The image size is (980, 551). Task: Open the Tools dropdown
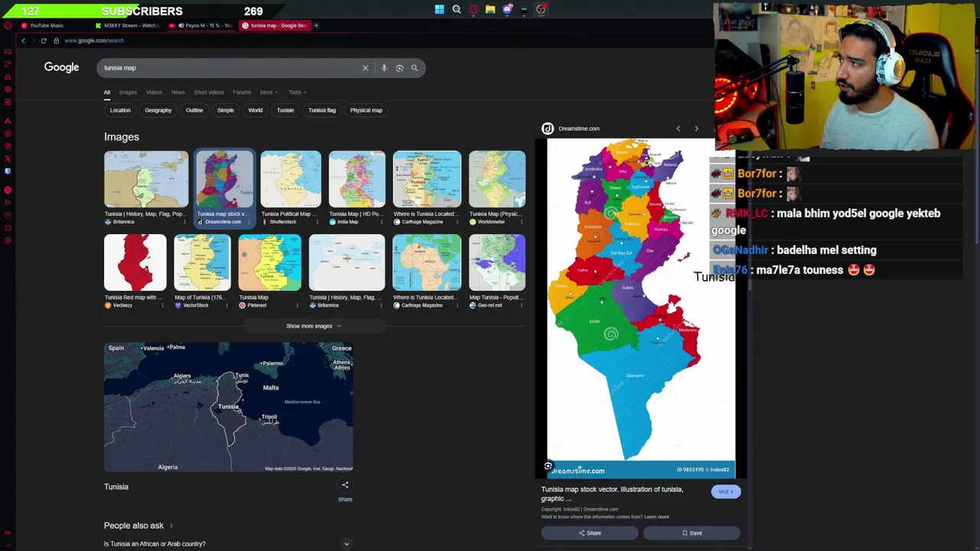[x=297, y=93]
